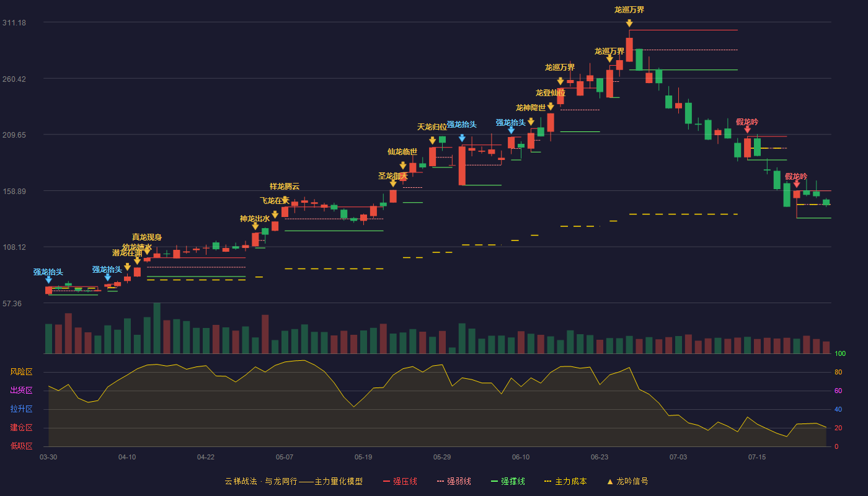Click the 40 indicator scale label
Viewport: 868px width, 496px height.
[838, 409]
